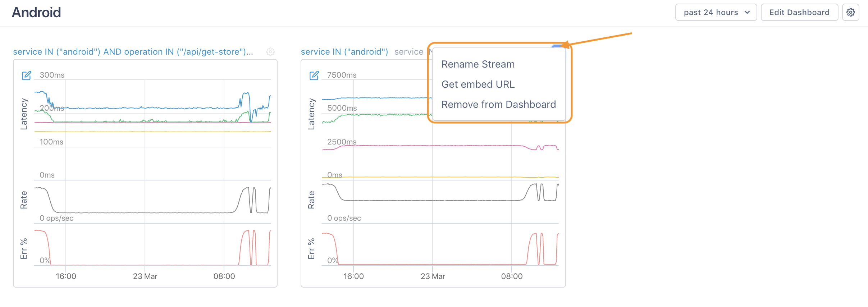Click the Android dashboard title

pyautogui.click(x=36, y=13)
